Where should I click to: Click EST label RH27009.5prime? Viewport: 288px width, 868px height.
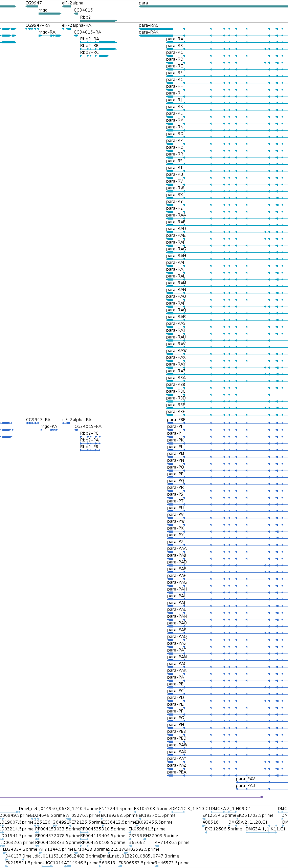point(160,836)
